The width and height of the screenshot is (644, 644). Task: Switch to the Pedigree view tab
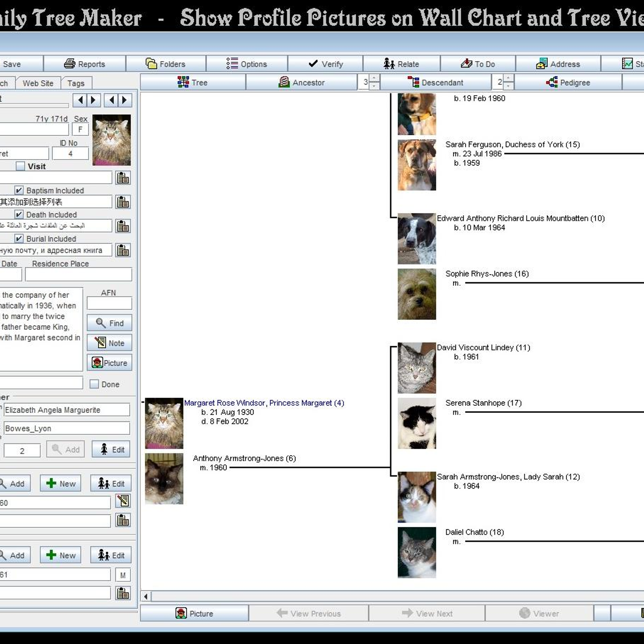pos(568,82)
